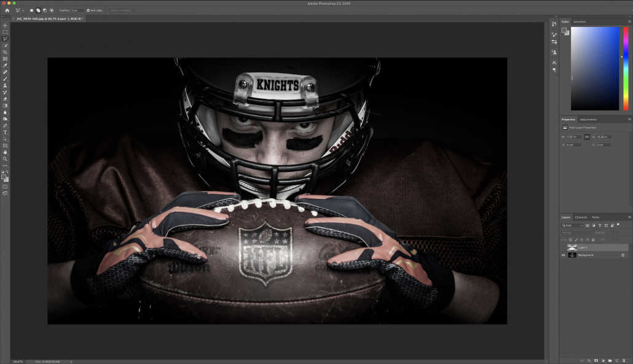The image size is (633, 364).
Task: Open the Brushes panel icon
Action: pos(554,34)
